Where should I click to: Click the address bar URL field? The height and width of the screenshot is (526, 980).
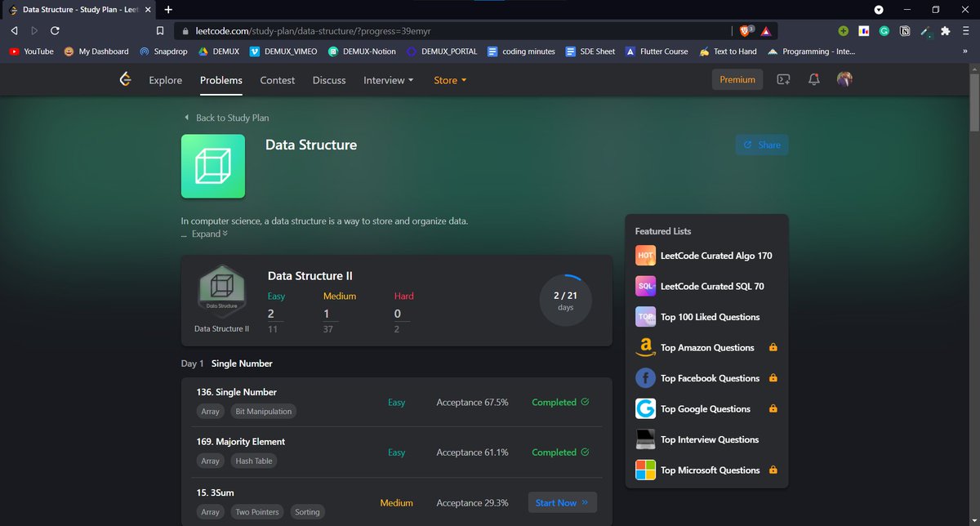click(x=453, y=31)
